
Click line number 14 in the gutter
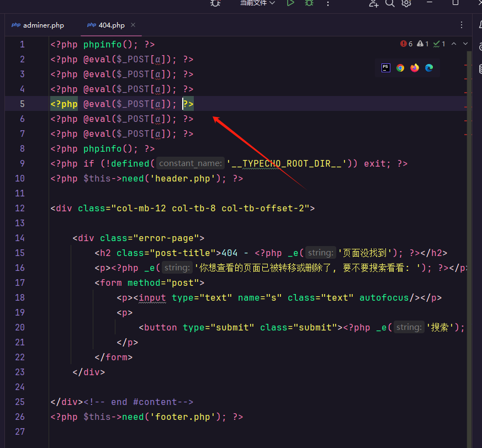tap(20, 238)
